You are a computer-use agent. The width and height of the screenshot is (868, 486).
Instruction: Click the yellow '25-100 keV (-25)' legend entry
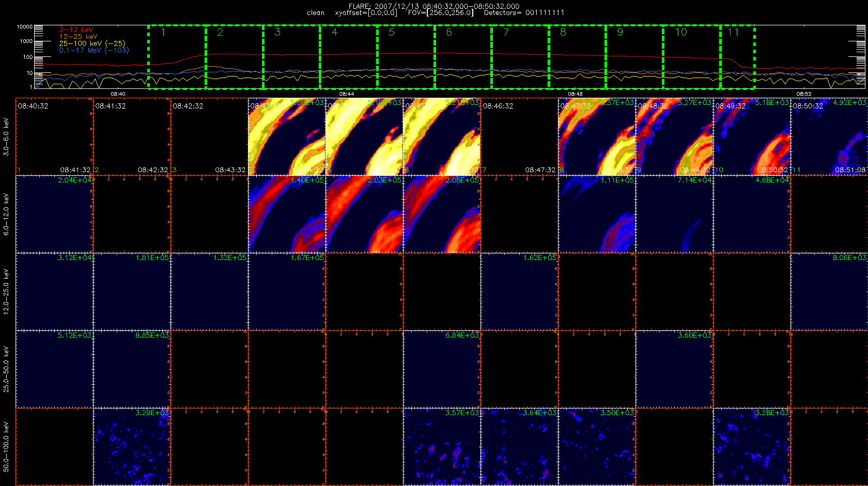pos(92,43)
